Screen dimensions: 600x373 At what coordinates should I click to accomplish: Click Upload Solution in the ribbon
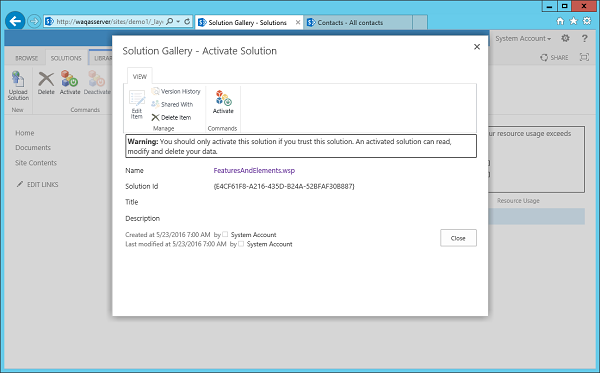point(18,86)
